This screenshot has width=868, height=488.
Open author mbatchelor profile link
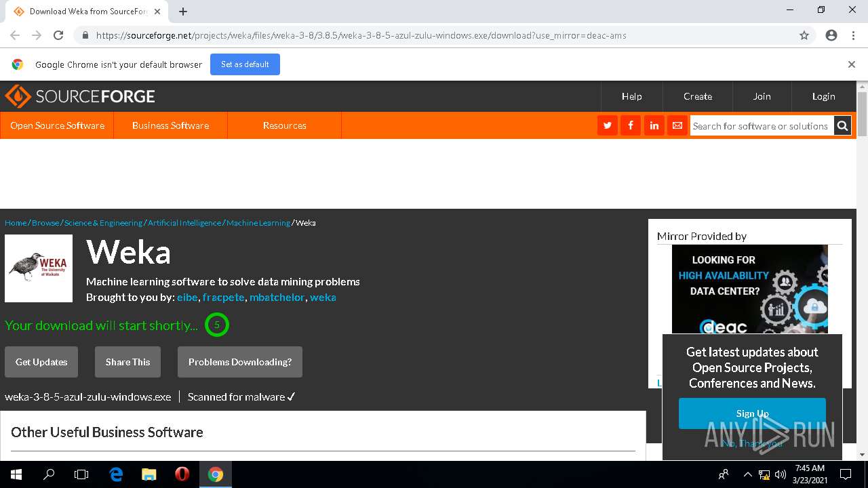(277, 298)
